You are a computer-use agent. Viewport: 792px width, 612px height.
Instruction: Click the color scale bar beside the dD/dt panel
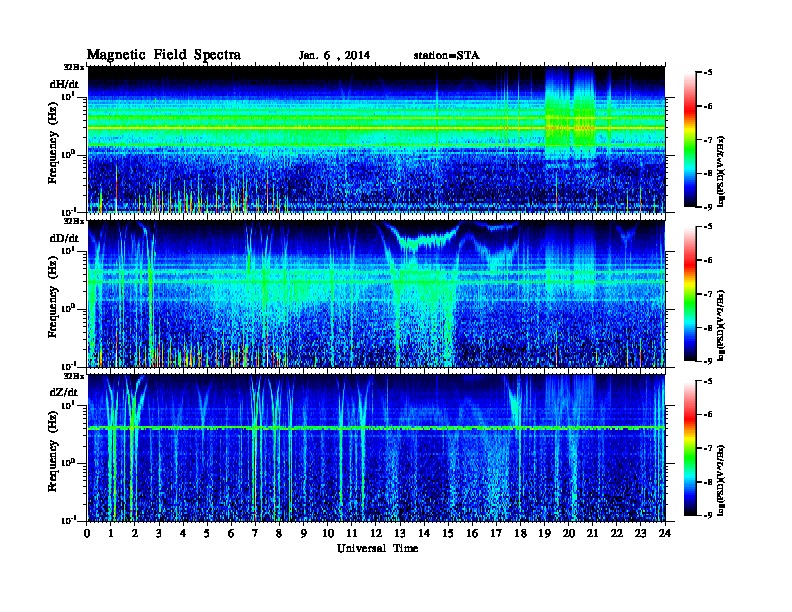689,294
